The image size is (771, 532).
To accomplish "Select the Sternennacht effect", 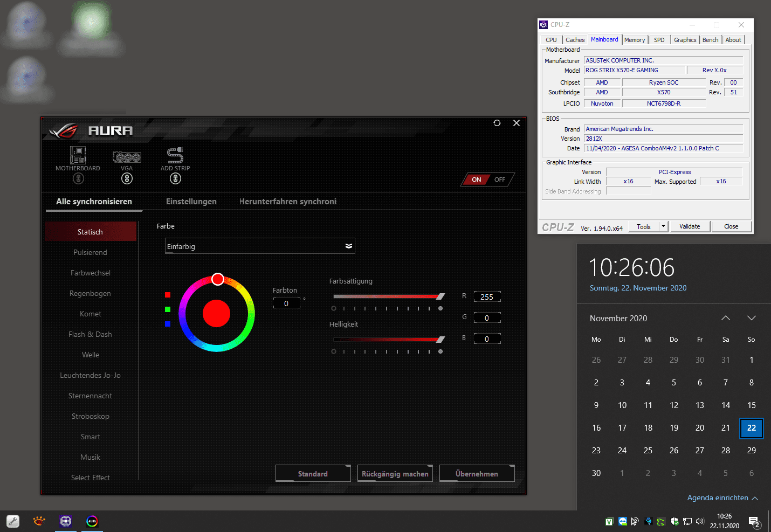I will 91,396.
